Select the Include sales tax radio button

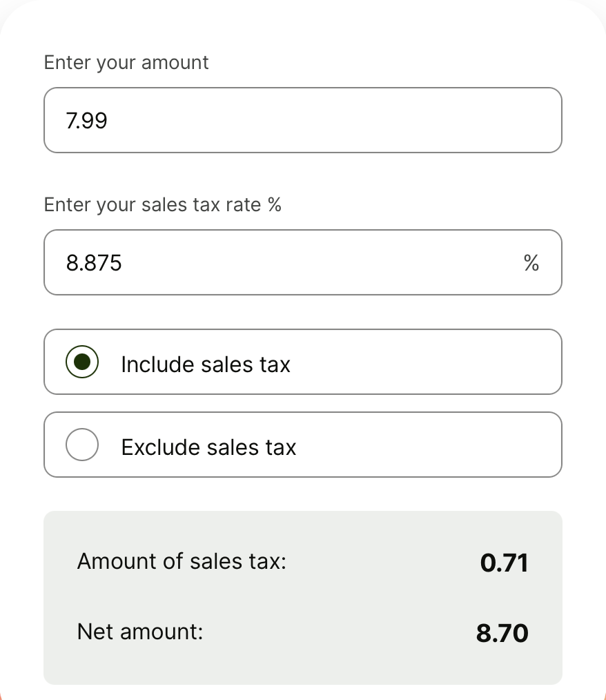click(x=82, y=362)
